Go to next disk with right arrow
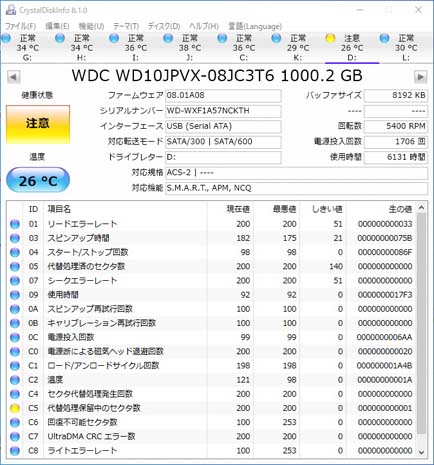This screenshot has width=434, height=465. click(420, 77)
